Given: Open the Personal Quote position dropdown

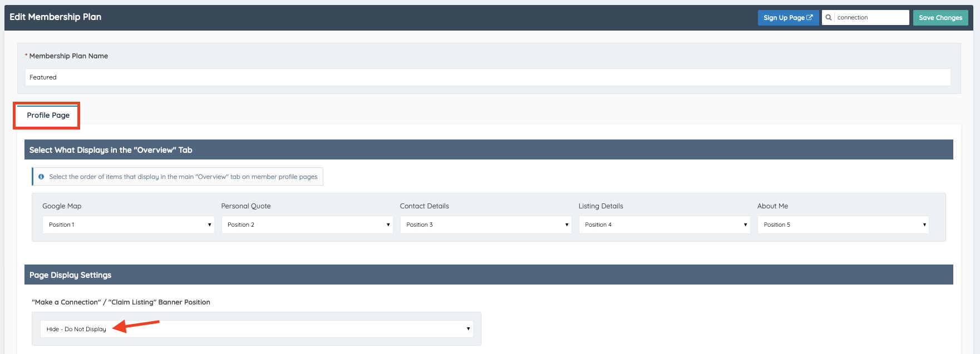Looking at the screenshot, I should (x=307, y=225).
